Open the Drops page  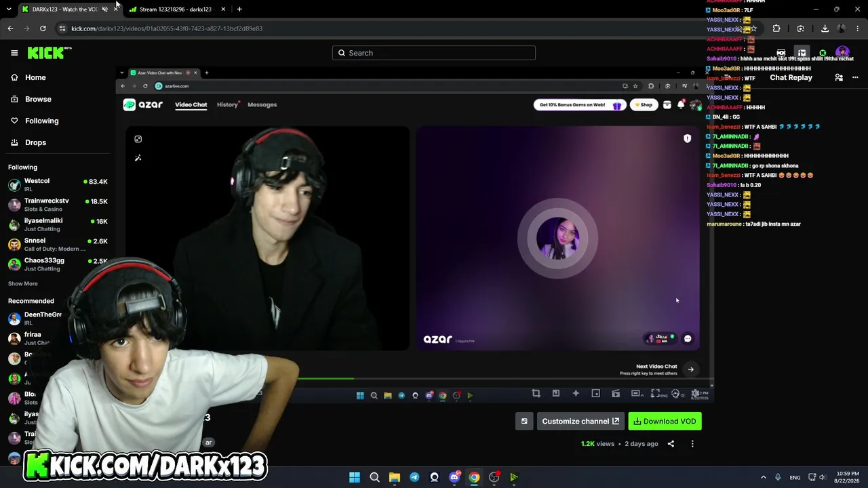pos(35,142)
